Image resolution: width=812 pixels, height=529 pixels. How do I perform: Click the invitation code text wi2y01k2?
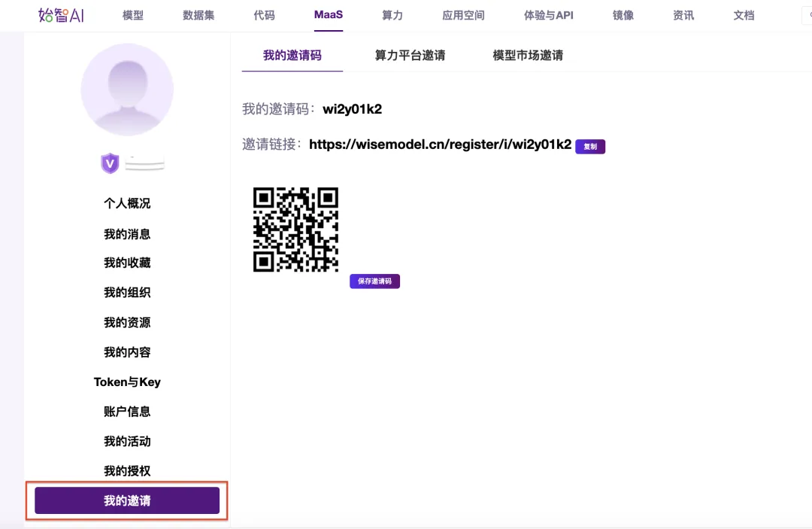(352, 109)
